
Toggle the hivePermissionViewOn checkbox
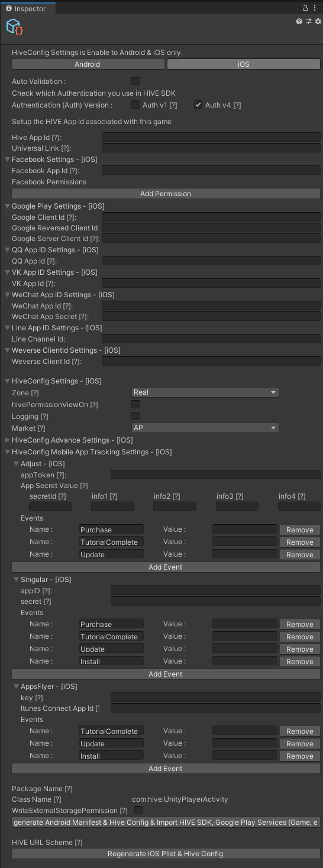[135, 404]
